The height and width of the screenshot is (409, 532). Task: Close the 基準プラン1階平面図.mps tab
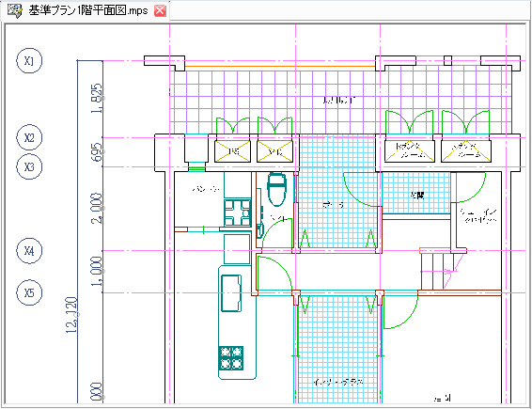tap(160, 11)
